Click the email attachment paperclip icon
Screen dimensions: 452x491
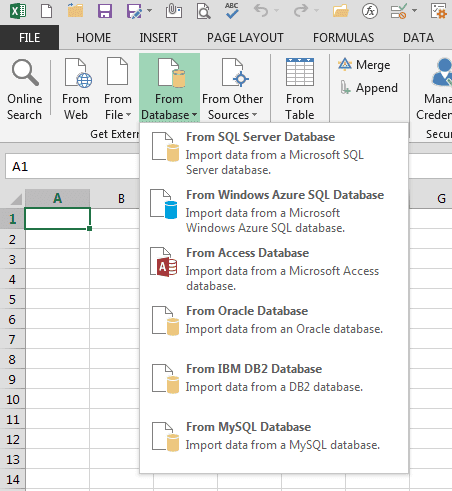pos(174,11)
